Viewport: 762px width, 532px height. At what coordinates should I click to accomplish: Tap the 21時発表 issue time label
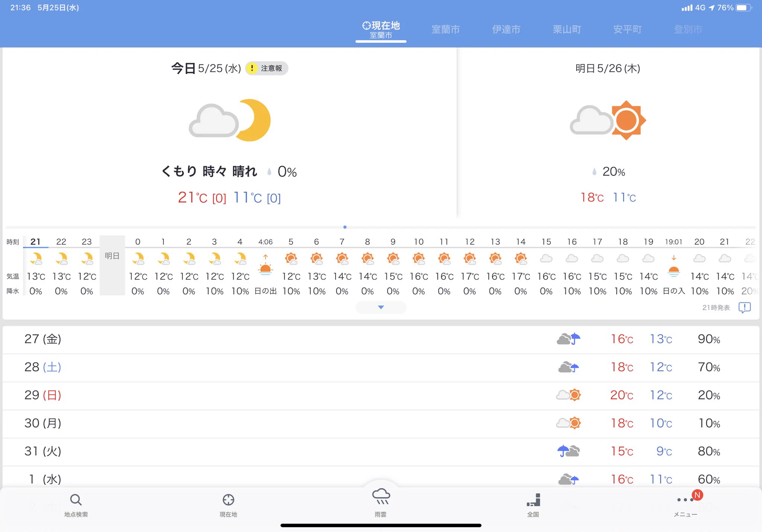coord(716,307)
